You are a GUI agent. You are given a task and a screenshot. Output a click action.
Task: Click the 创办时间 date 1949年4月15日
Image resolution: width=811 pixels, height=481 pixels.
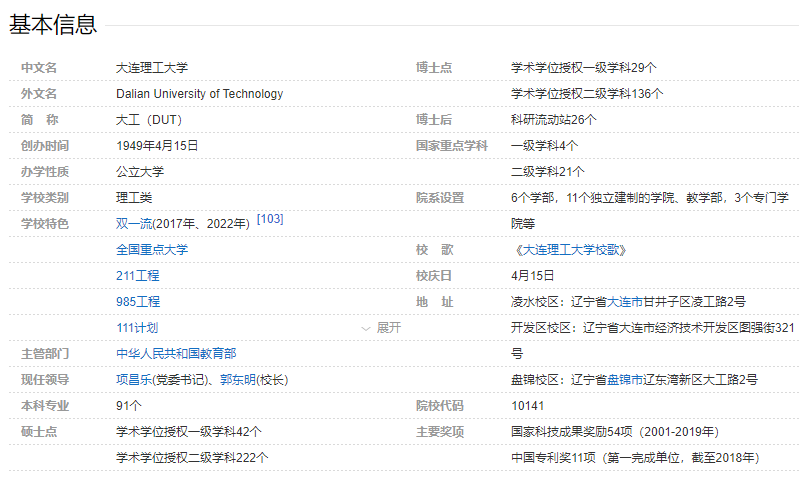tap(158, 145)
